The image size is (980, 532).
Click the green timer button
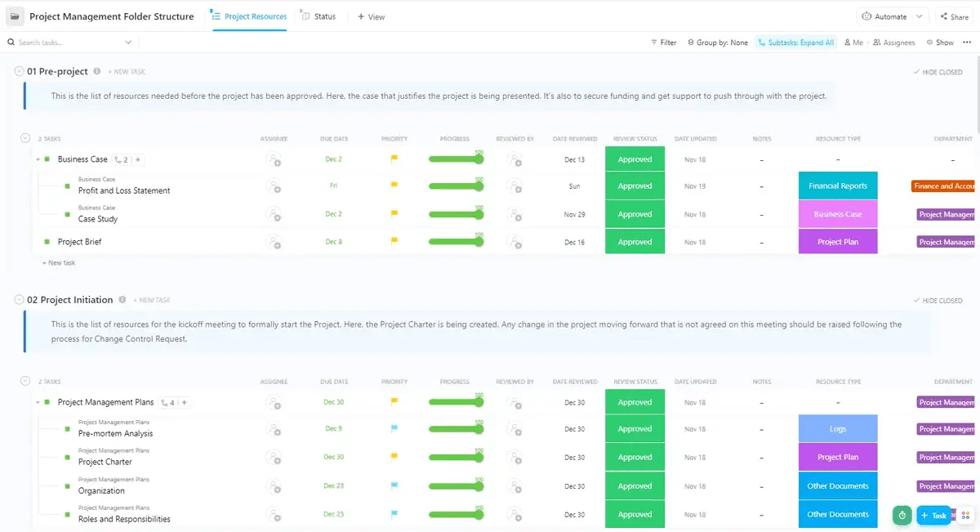(902, 515)
